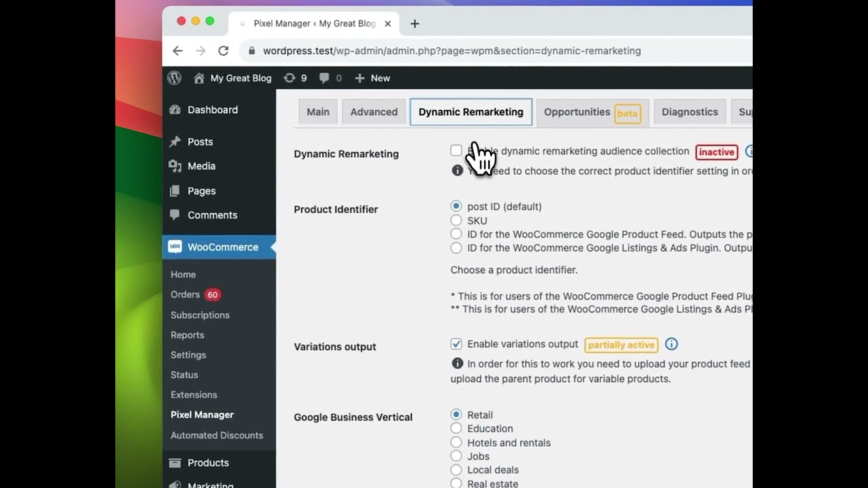Open My Great Blog home icon
The image size is (868, 488).
tap(199, 78)
